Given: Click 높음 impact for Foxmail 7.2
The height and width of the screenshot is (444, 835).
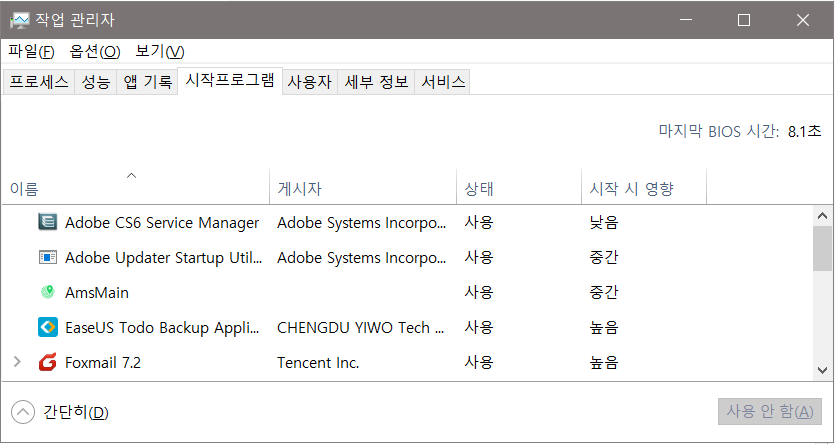Looking at the screenshot, I should 604,363.
